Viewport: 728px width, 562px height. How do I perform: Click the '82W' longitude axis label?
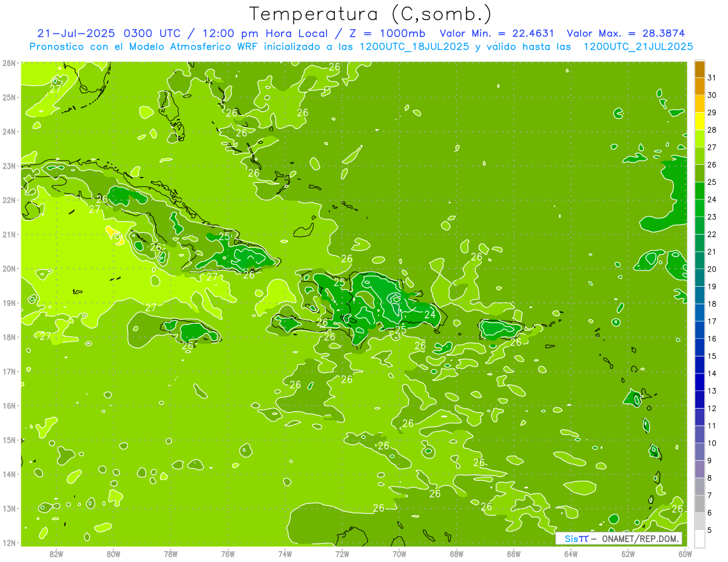(56, 554)
